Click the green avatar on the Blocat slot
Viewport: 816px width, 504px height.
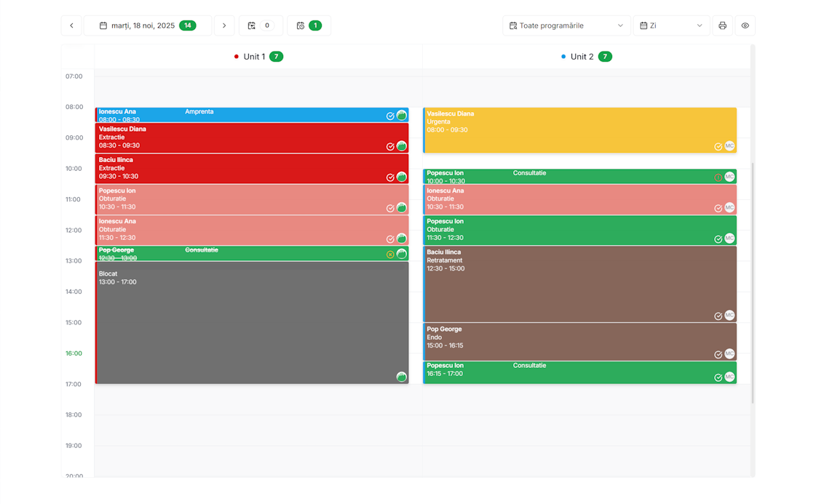[401, 377]
